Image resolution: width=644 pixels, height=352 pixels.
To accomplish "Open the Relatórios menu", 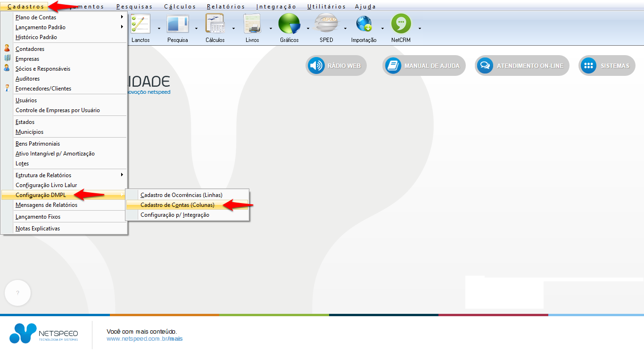I will (x=226, y=7).
